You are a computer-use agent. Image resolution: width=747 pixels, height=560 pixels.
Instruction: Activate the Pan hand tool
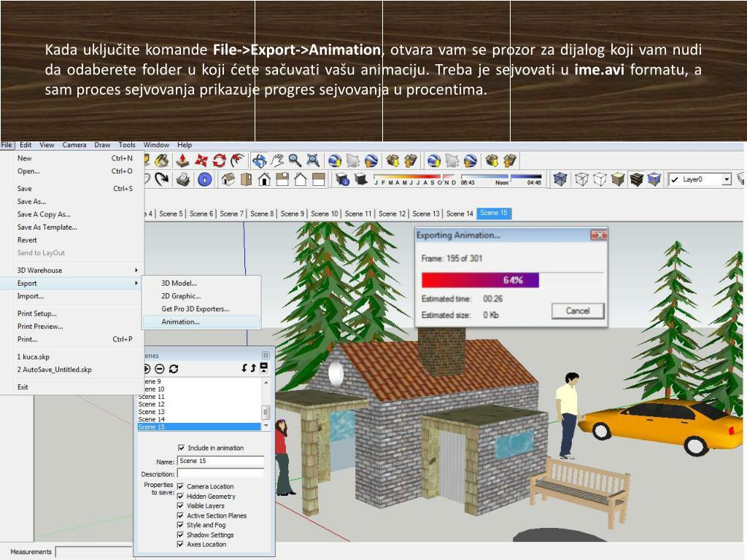pos(277,161)
